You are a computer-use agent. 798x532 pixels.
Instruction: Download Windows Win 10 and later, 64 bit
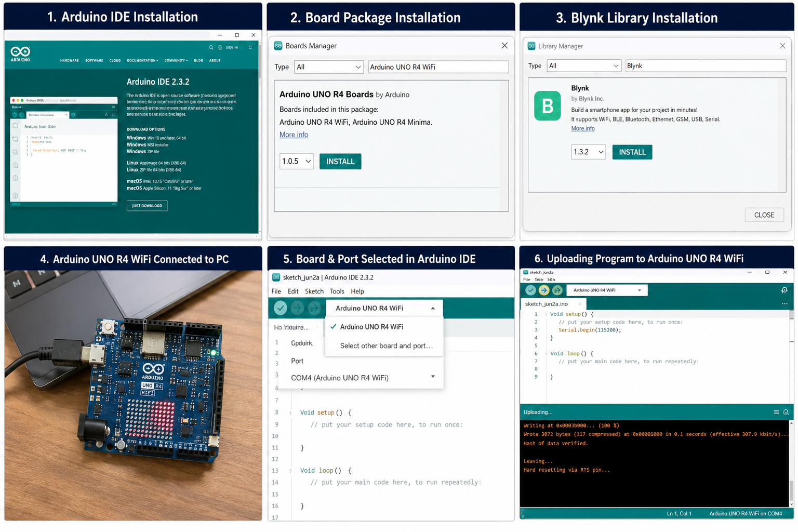156,138
